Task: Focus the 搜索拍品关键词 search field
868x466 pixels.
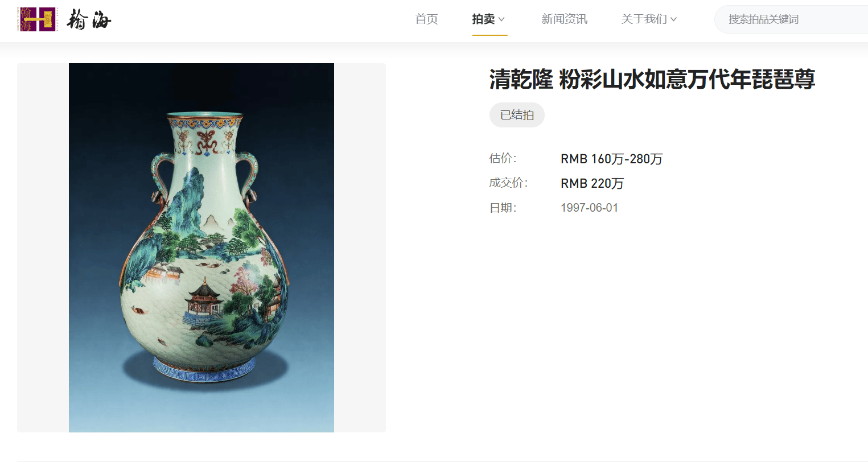Action: pyautogui.click(x=791, y=19)
